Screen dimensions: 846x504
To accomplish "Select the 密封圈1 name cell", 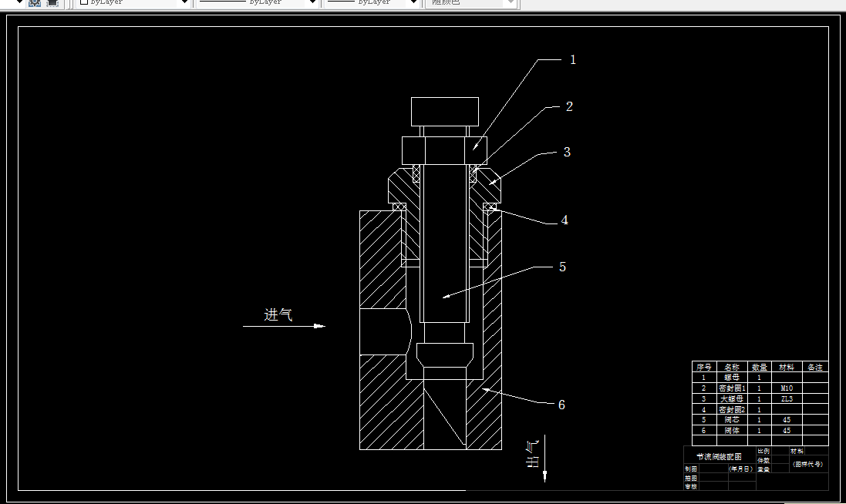I will [732, 388].
